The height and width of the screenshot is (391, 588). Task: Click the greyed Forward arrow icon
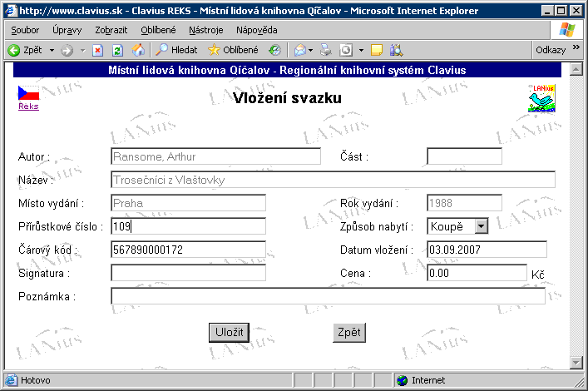(67, 50)
